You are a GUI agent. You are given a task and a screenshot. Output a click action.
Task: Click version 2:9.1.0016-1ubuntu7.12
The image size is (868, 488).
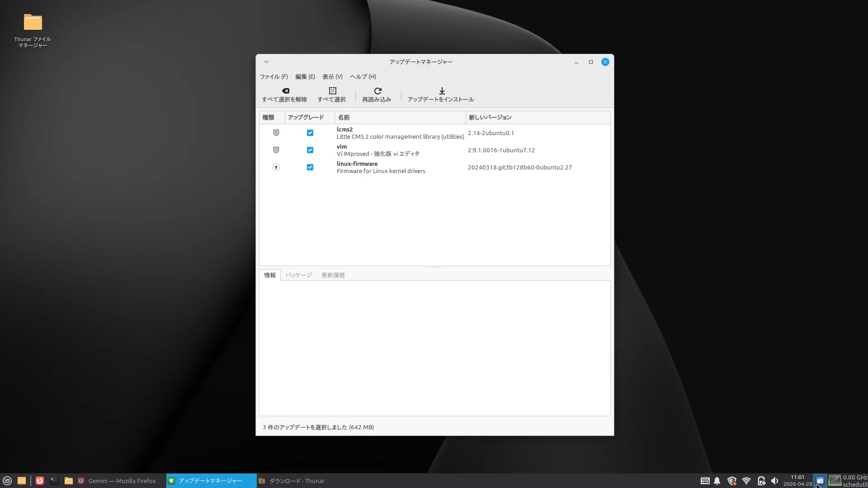tap(501, 150)
